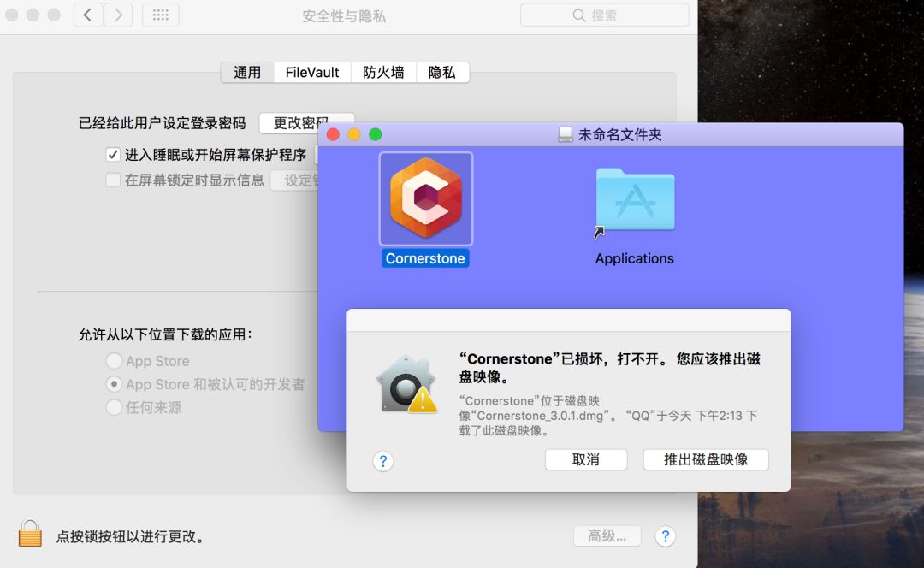
Task: Zoom the 未命名文件夹 window
Action: pyautogui.click(x=376, y=134)
